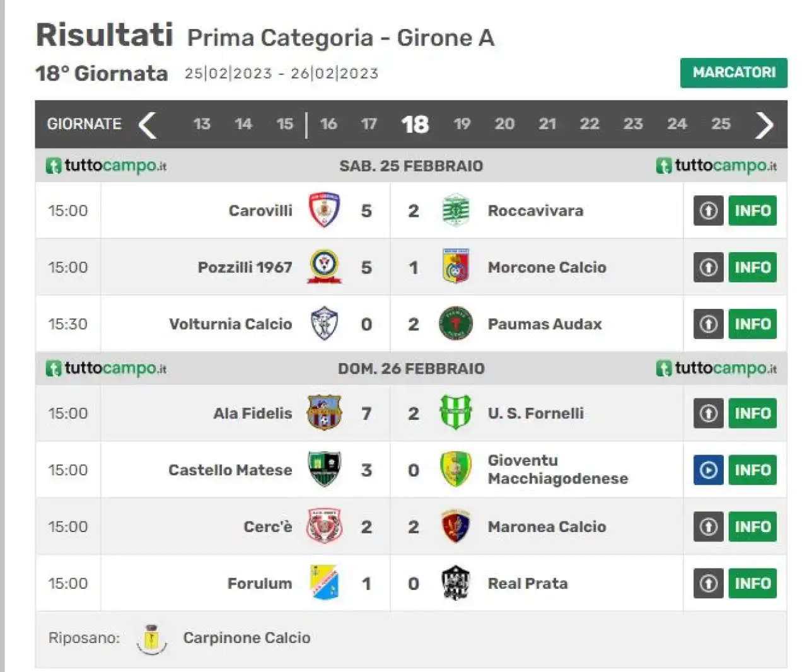Open the MARCATORI scorers page
This screenshot has height=672, width=807.
point(734,72)
